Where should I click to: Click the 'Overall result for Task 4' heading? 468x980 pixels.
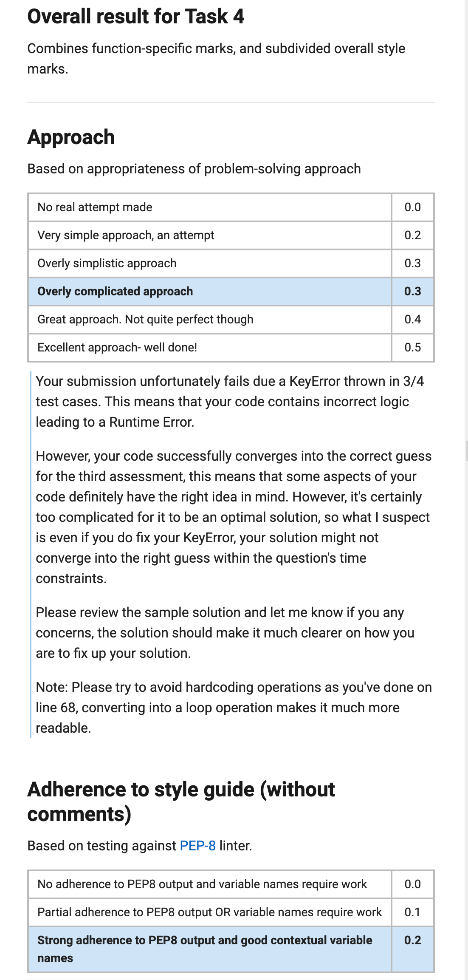(136, 17)
